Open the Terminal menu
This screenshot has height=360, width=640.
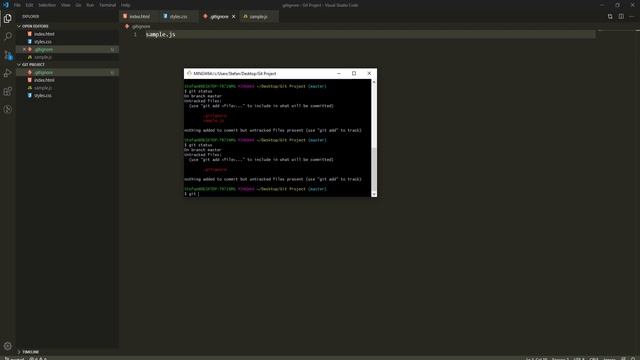coord(108,5)
